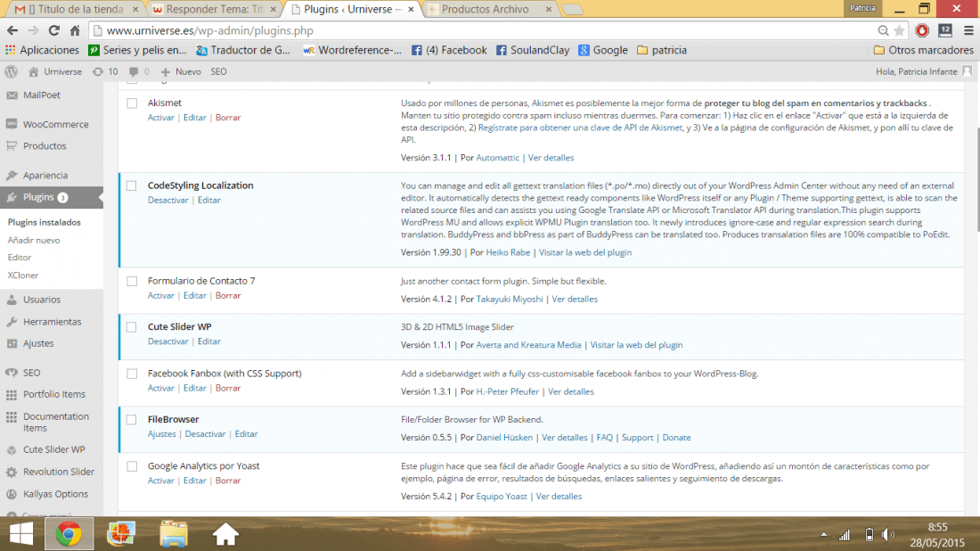The width and height of the screenshot is (980, 551).
Task: Open Facebook bookmark in bookmarks bar
Action: coord(449,50)
